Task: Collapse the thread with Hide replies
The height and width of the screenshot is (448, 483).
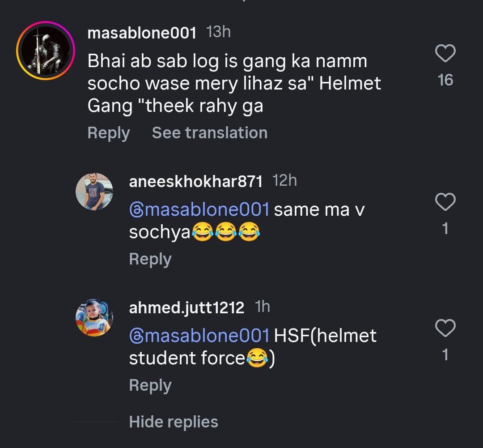Action: 174,422
